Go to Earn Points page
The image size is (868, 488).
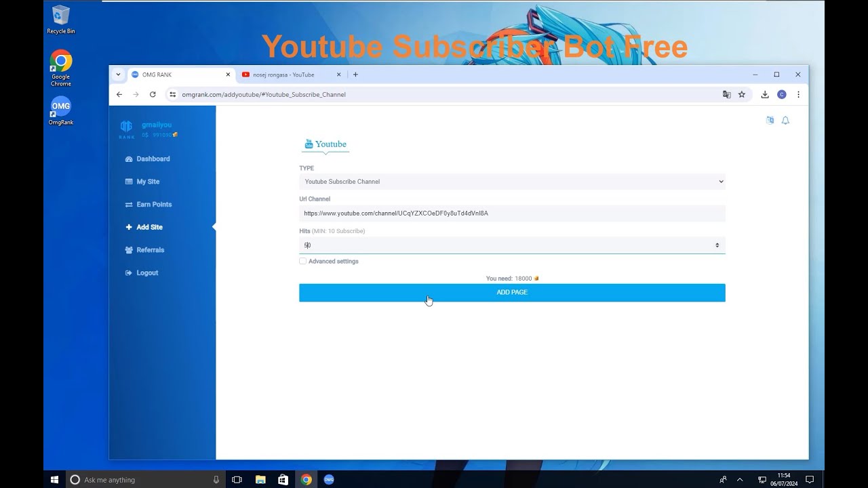(x=149, y=205)
